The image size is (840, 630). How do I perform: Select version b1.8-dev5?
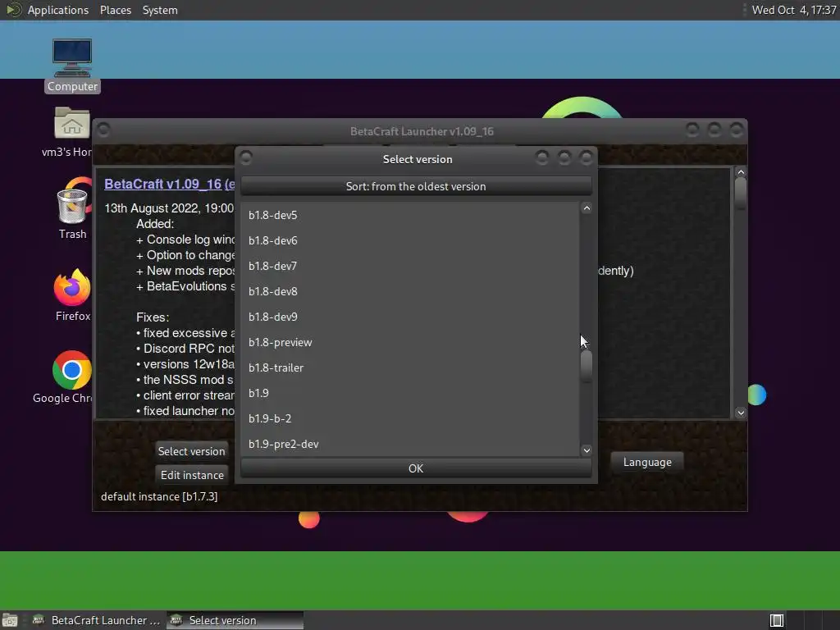point(410,215)
